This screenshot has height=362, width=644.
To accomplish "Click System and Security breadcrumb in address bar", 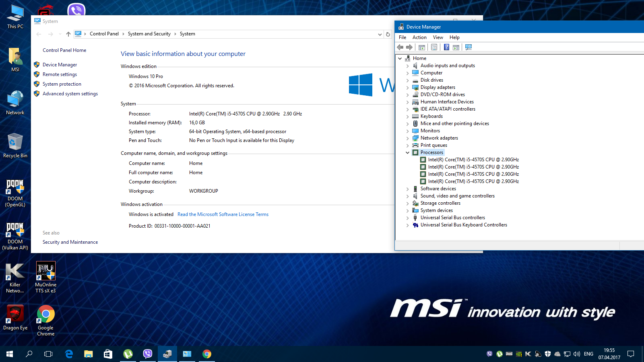I will [x=149, y=34].
